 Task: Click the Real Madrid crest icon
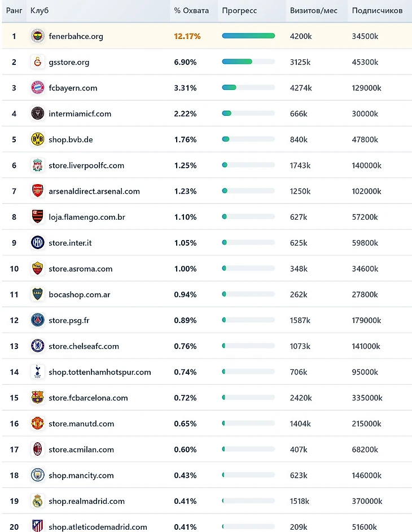(x=37, y=501)
